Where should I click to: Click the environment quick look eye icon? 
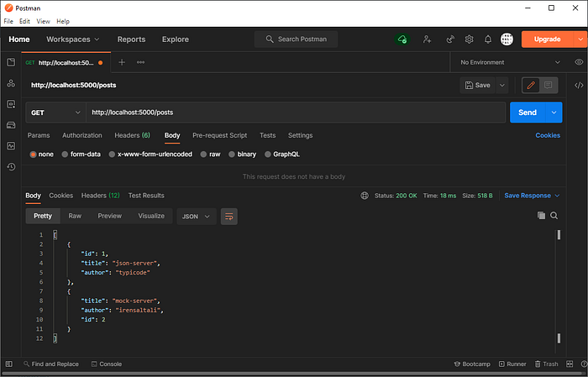point(579,62)
